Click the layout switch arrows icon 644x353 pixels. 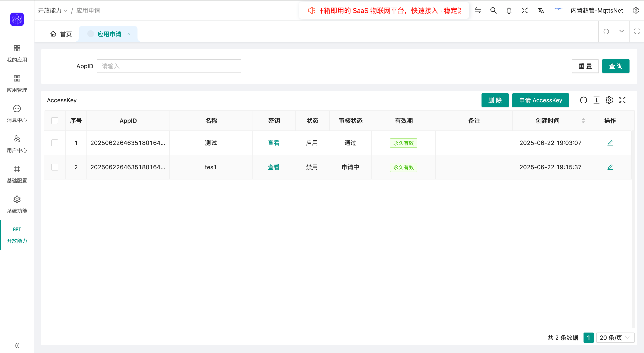click(478, 10)
